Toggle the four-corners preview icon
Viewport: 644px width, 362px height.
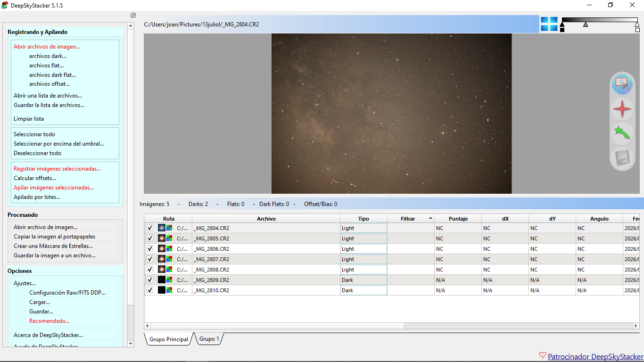pyautogui.click(x=549, y=24)
